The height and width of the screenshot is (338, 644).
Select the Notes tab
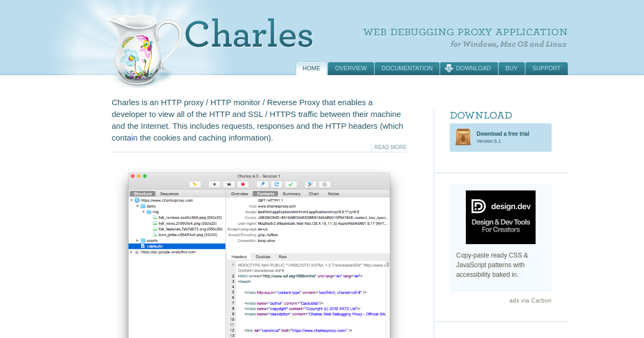[334, 194]
